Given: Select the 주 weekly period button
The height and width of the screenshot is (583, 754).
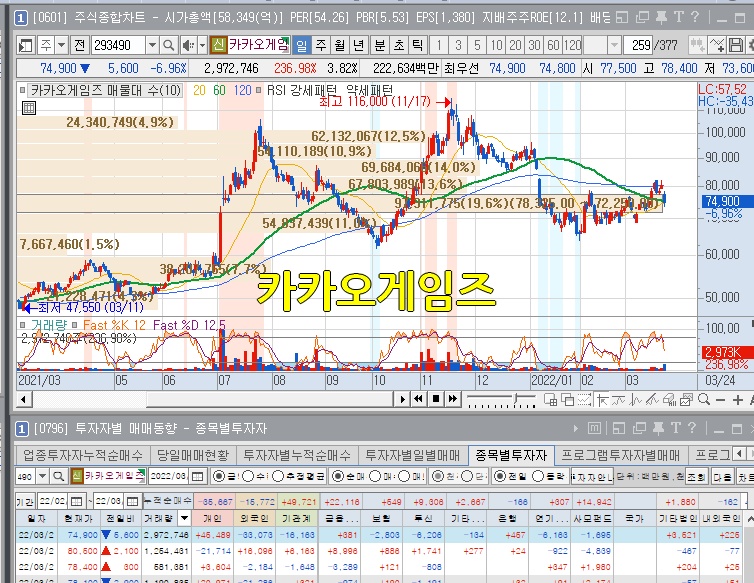Looking at the screenshot, I should [321, 46].
